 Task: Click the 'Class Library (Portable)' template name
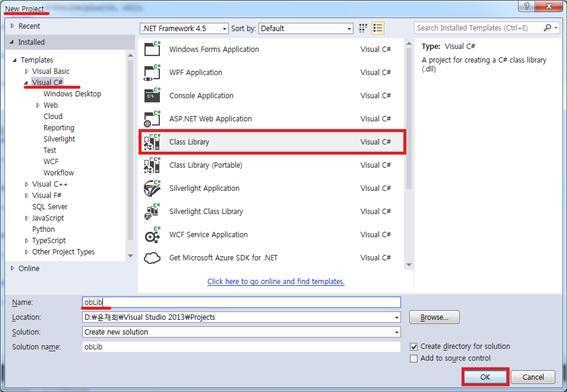point(206,165)
